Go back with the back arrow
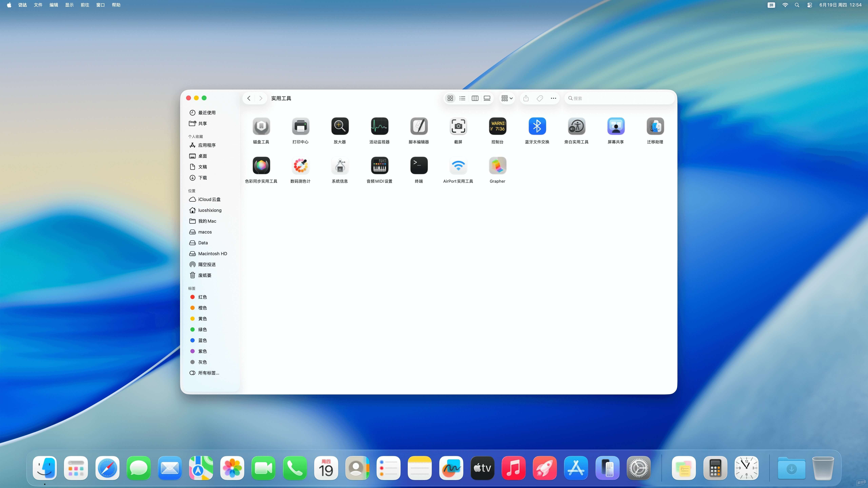 (x=249, y=98)
